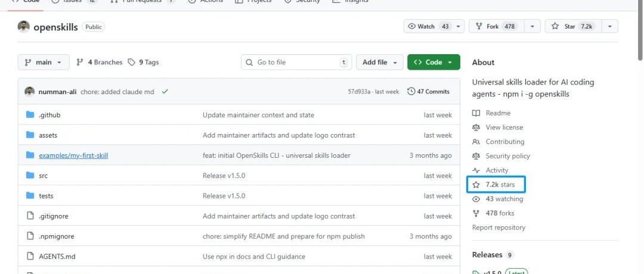This screenshot has height=274, width=644.
Task: Click the 478 forks text link
Action: coord(500,213)
